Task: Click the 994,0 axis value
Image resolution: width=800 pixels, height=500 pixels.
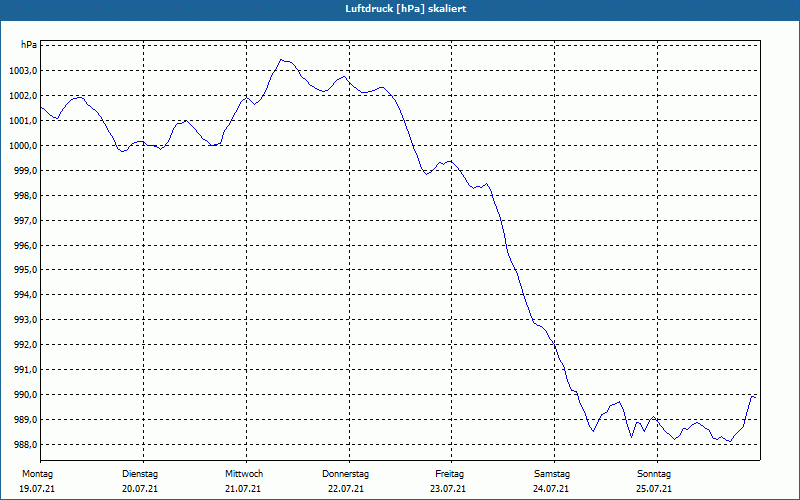Action: (x=25, y=295)
